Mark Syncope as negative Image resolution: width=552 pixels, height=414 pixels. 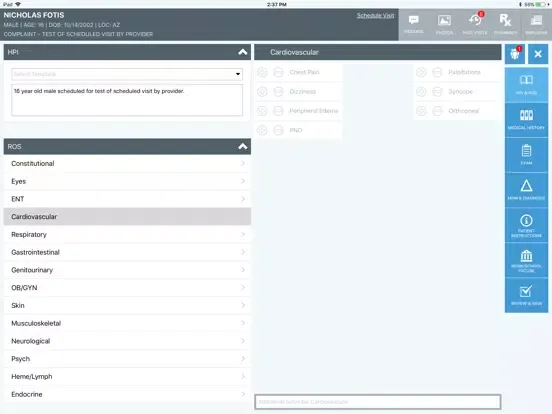437,92
